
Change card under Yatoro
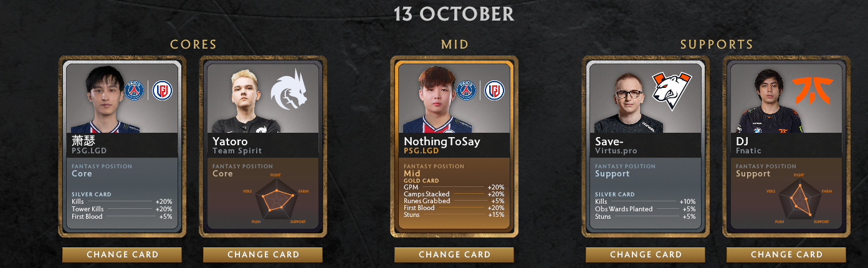click(x=263, y=254)
